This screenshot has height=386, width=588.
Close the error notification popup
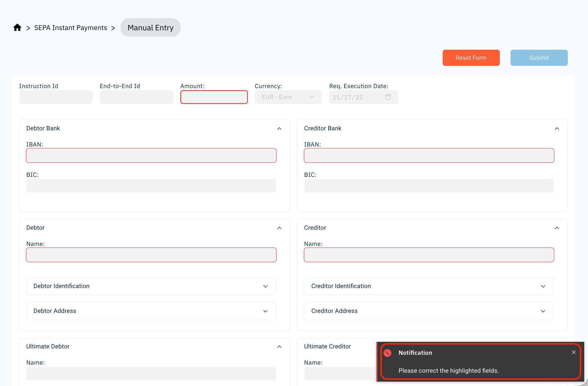(574, 352)
